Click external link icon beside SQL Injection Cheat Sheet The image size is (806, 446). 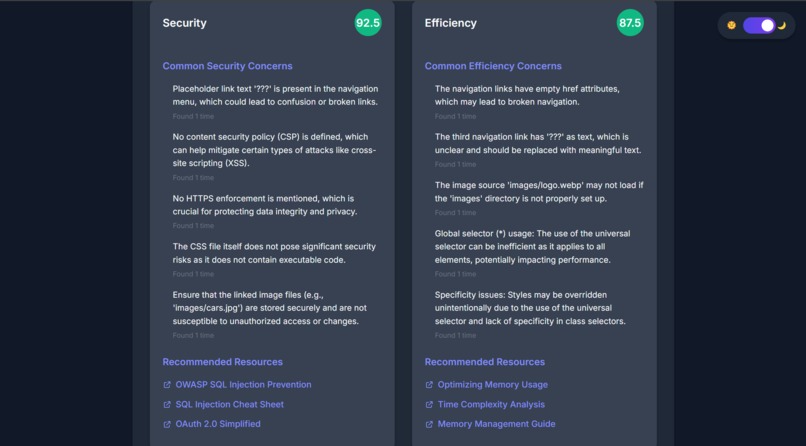coord(167,405)
